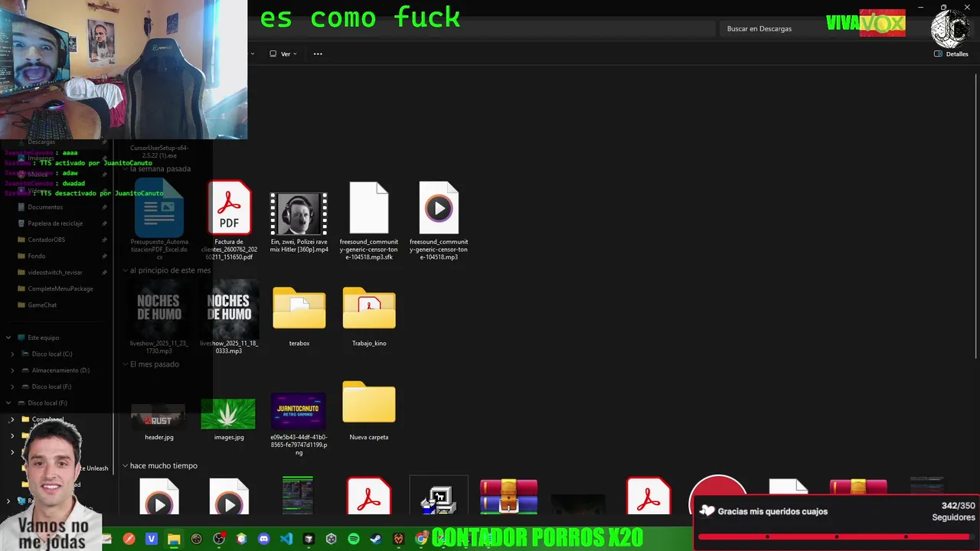This screenshot has height=551, width=980.
Task: Collapse the 'al principio de este mes' group
Action: [x=126, y=270]
